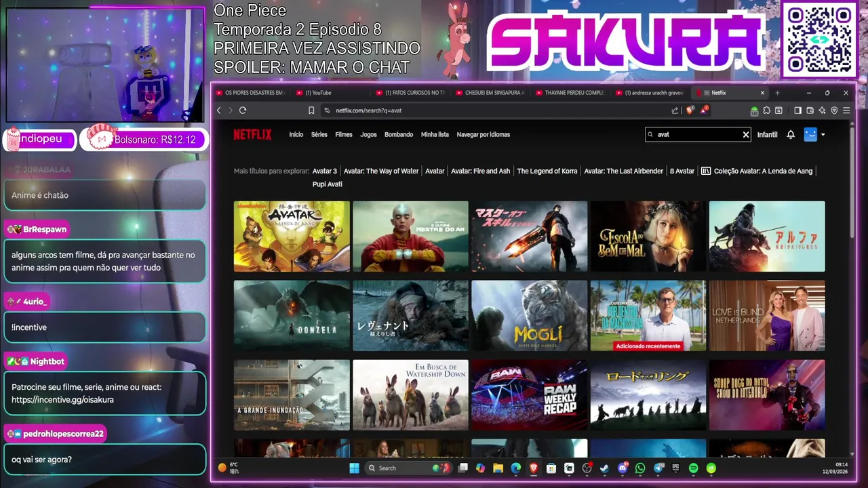
Task: Open Em Busca de Watership Down thumbnail
Action: (x=410, y=395)
